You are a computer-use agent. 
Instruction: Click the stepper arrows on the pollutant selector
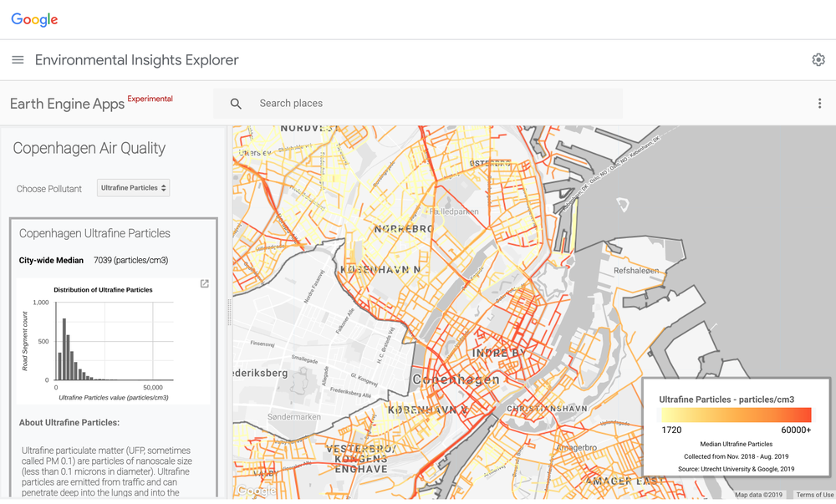tap(163, 188)
